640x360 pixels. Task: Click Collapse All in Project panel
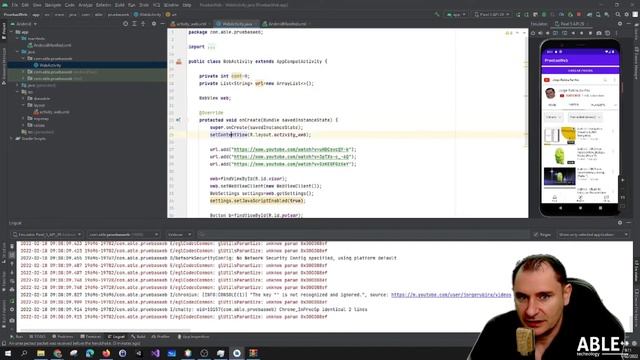pos(143,24)
